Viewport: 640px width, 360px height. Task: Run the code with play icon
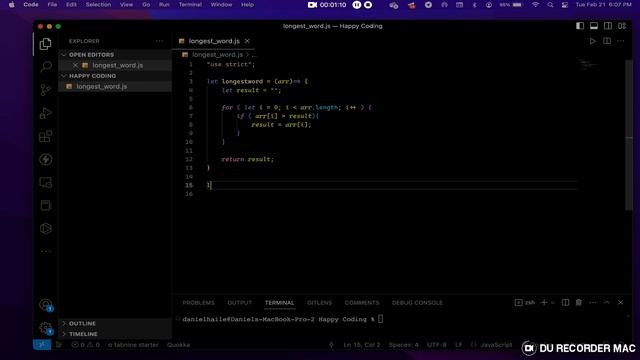point(592,41)
